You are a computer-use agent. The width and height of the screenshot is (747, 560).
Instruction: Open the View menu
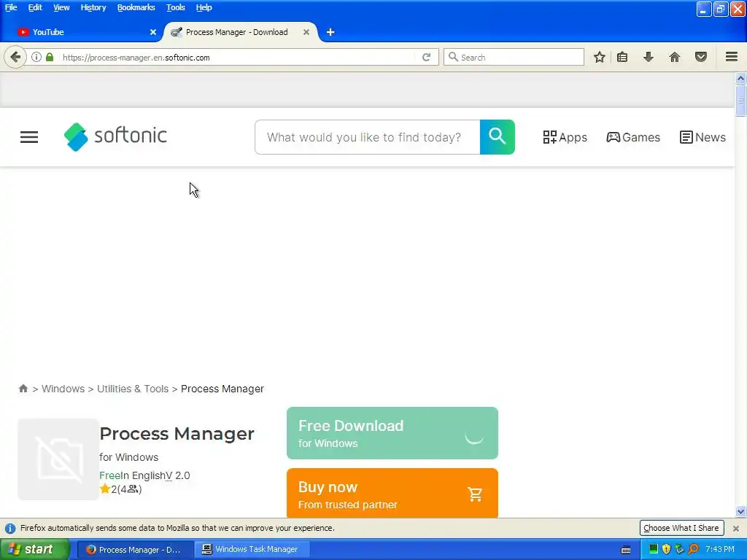(x=61, y=7)
